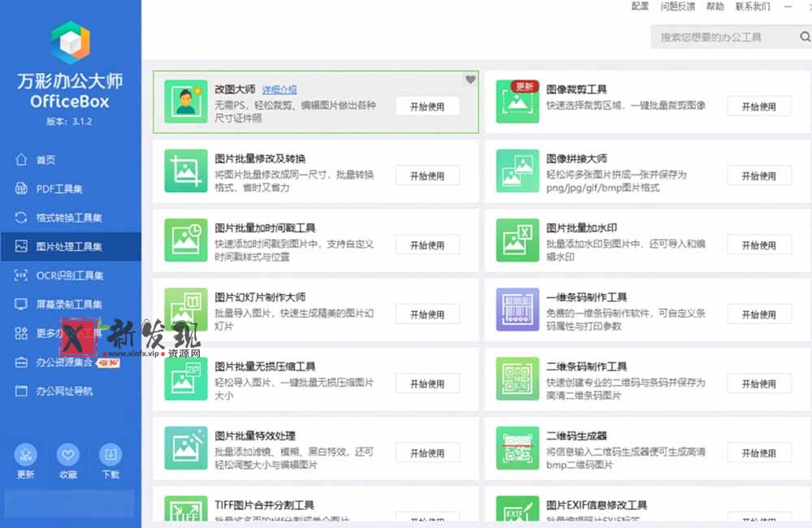Select 图片处理工具集 in sidebar
The image size is (812, 528).
pos(71,246)
